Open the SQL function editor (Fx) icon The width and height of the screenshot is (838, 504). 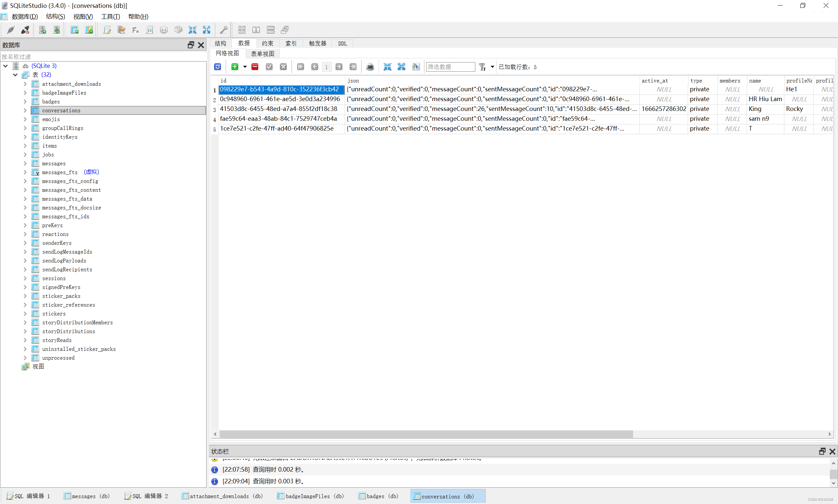(136, 30)
